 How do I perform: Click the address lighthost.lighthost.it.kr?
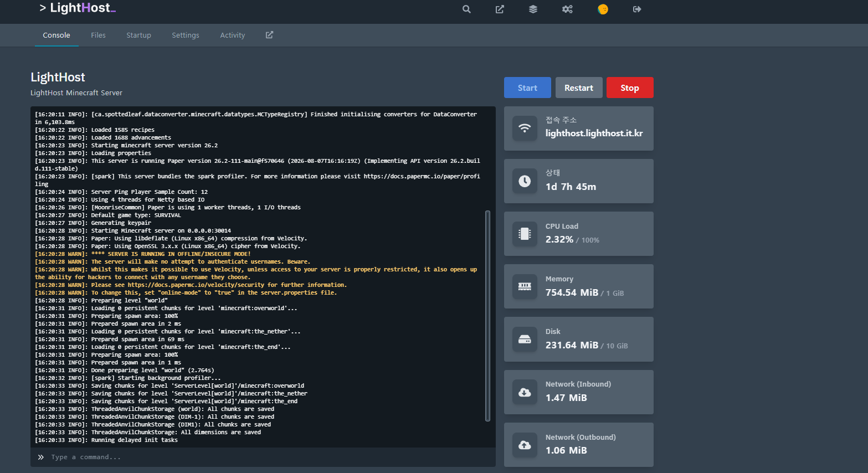pos(594,133)
